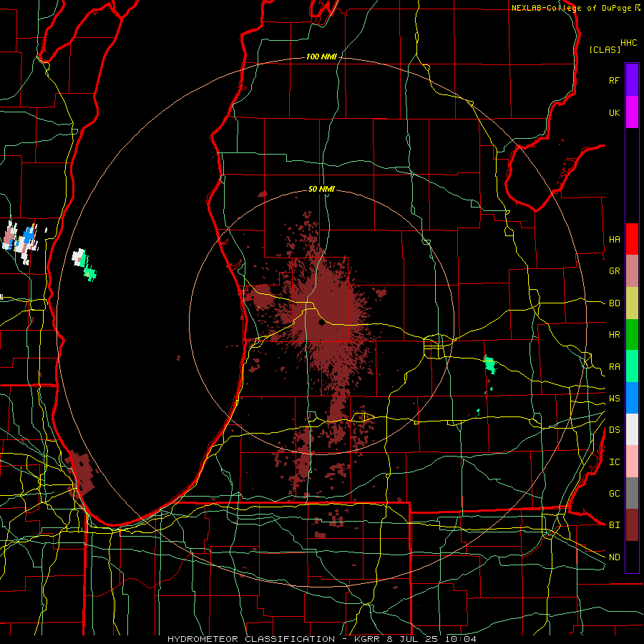Click the 'KGRR' radar site identifier
This screenshot has width=644, height=644.
coord(368,639)
